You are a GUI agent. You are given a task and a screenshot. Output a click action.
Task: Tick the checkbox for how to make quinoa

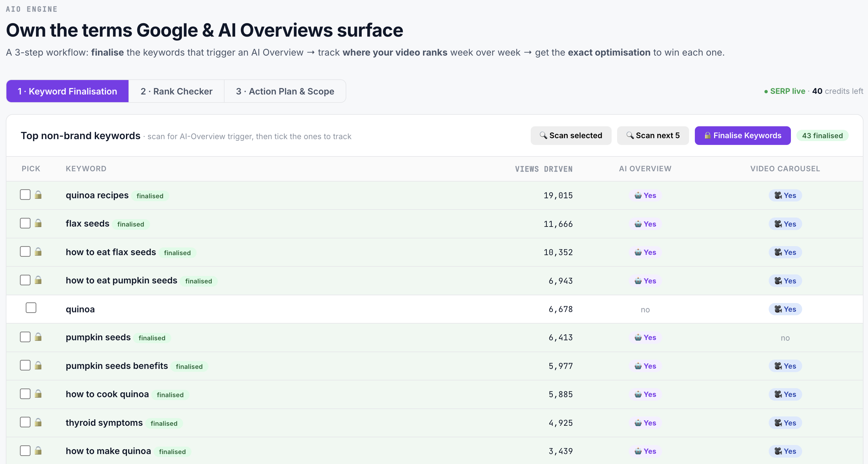25,451
